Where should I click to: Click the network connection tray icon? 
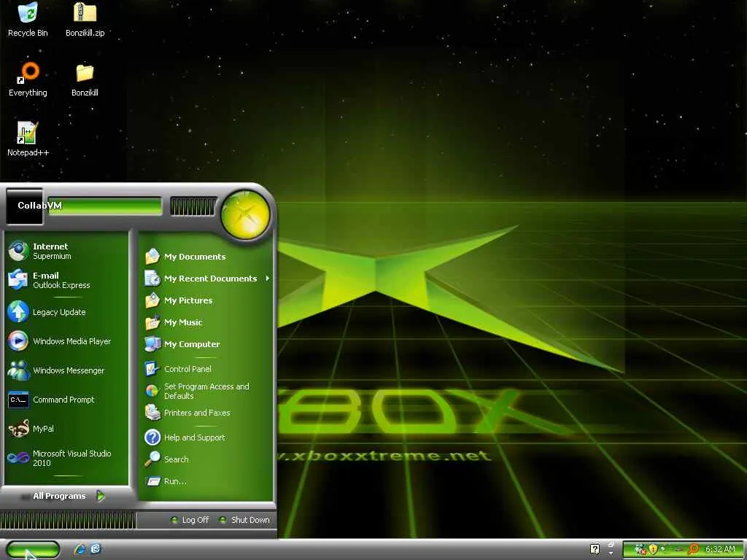coord(640,549)
